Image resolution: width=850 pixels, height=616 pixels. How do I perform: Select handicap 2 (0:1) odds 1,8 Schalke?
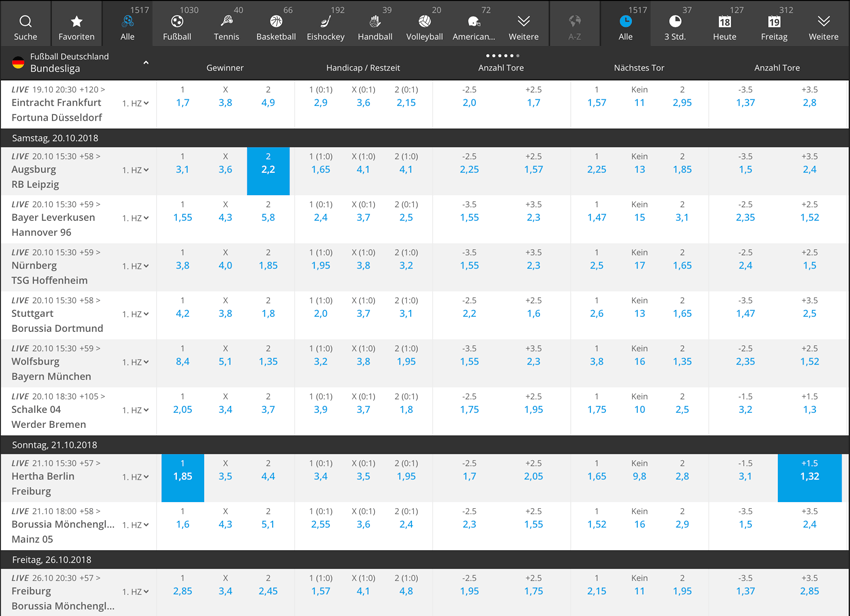[x=406, y=409]
